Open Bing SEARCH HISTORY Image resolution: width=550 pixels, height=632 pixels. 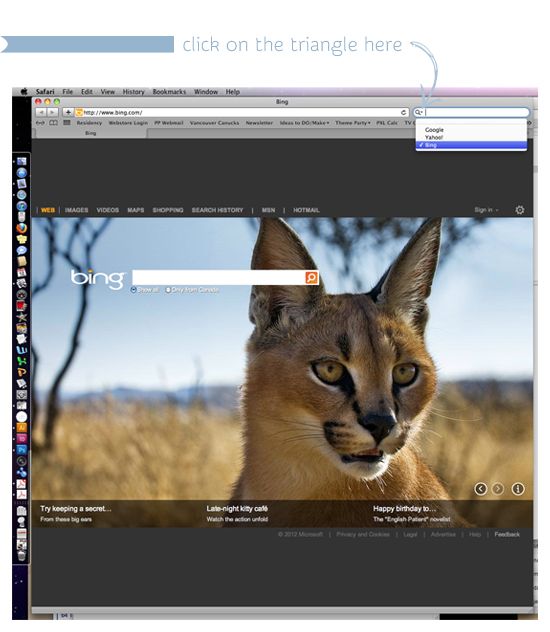(x=218, y=210)
